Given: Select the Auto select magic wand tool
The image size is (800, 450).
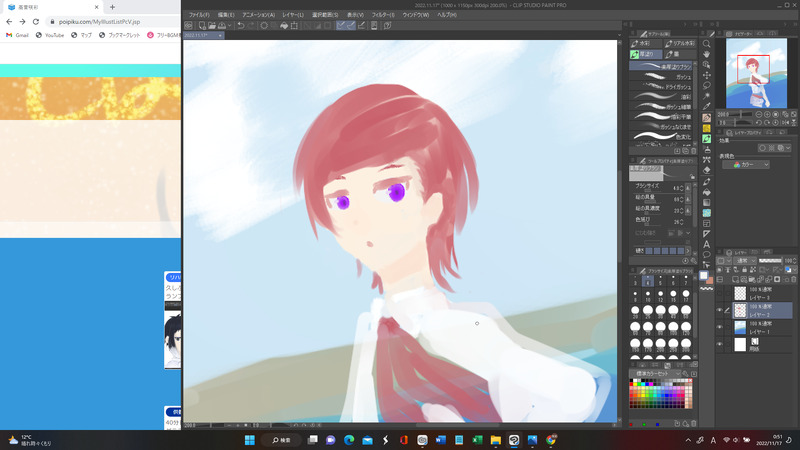Looking at the screenshot, I should coord(707,96).
